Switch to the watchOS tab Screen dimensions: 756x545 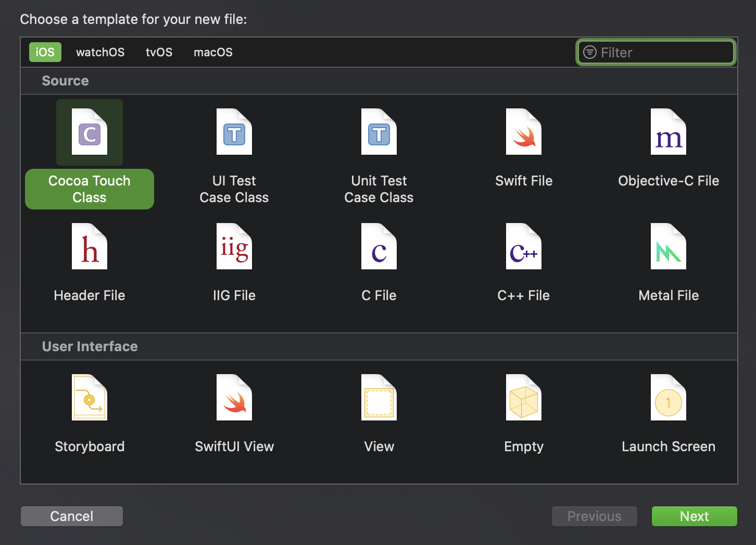(100, 52)
